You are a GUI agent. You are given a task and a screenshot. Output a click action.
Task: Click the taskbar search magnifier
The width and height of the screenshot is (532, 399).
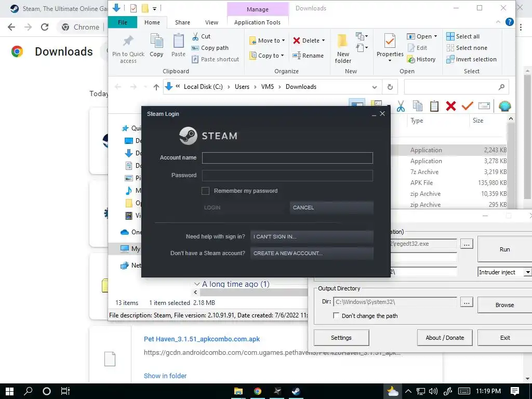28,391
